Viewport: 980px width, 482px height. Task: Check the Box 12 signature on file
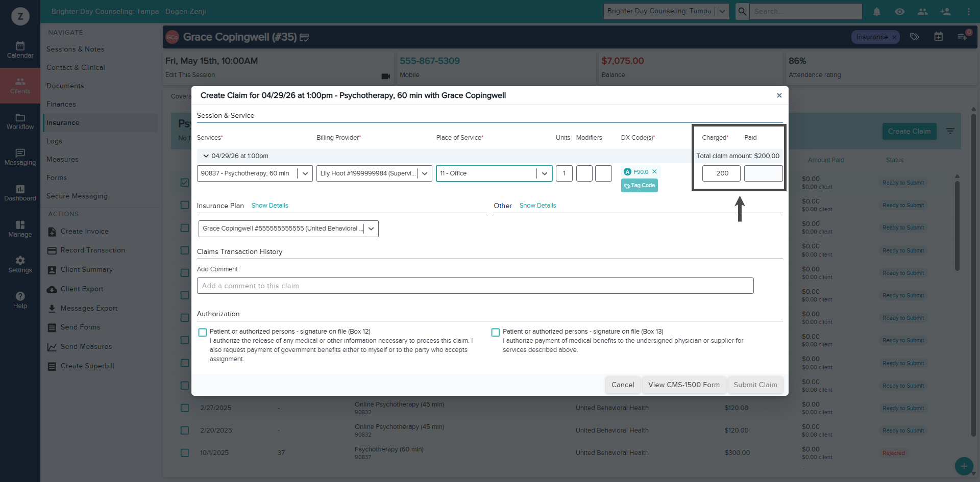pos(203,333)
